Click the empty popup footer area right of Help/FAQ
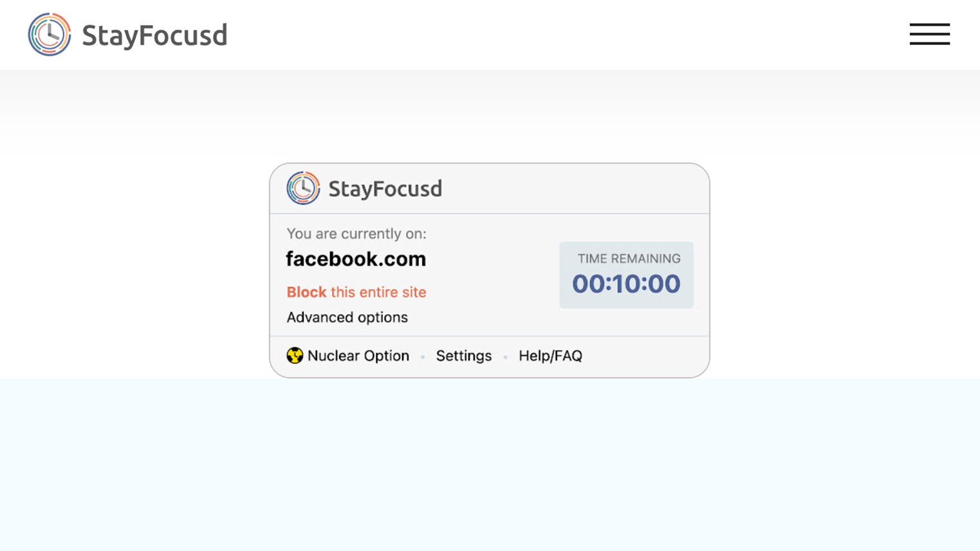 pos(643,356)
